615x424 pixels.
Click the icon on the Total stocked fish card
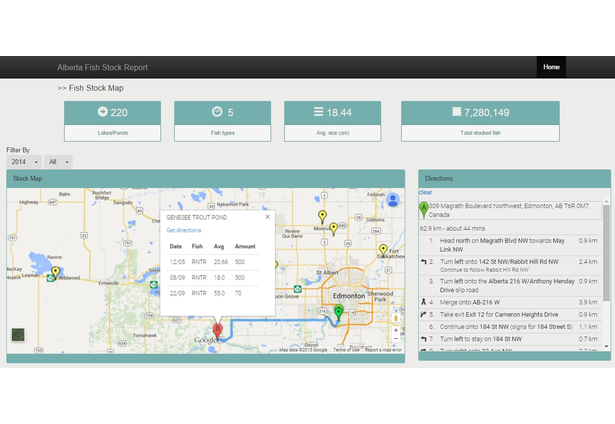click(457, 112)
